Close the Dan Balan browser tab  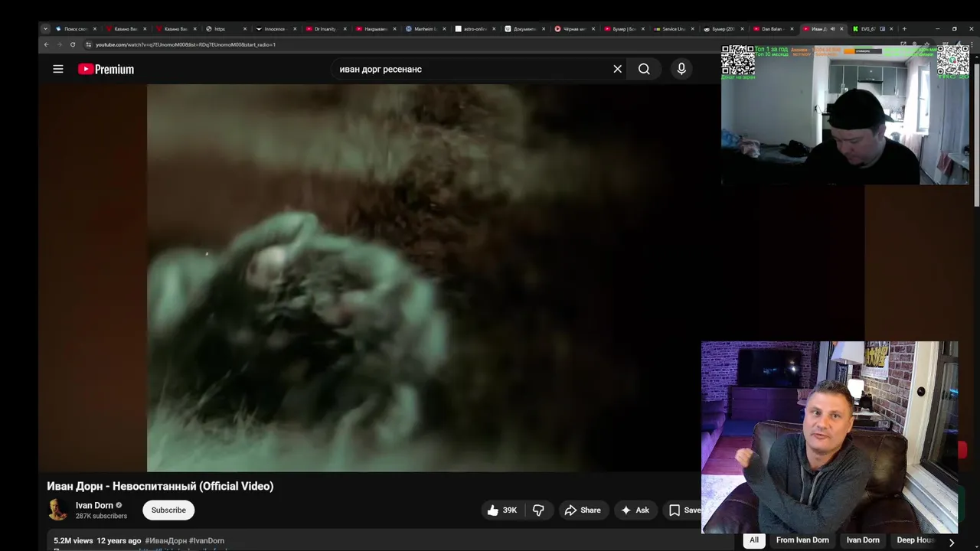792,29
